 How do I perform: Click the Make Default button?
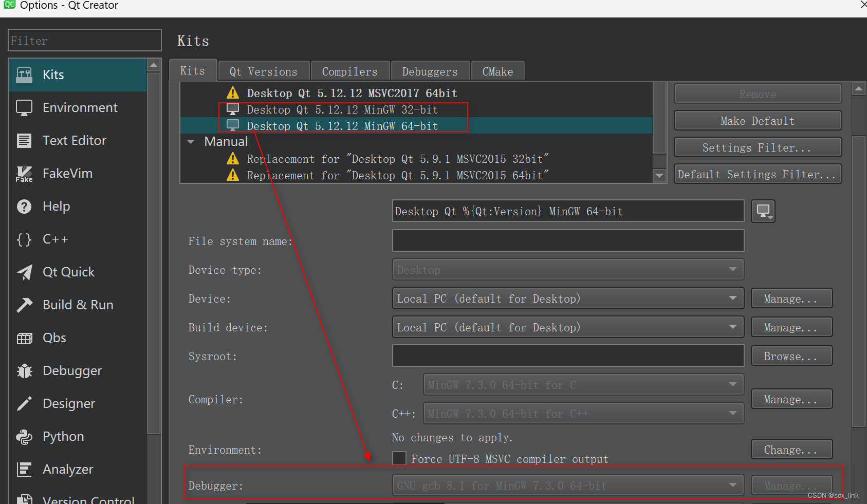click(x=758, y=121)
